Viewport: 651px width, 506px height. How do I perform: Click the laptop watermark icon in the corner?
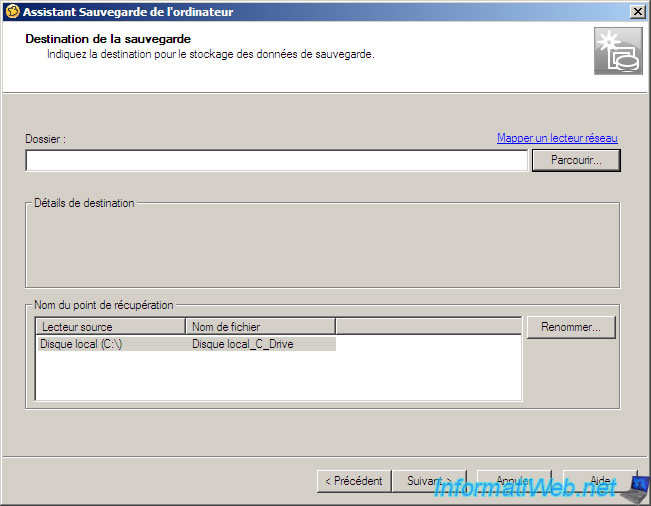click(633, 490)
